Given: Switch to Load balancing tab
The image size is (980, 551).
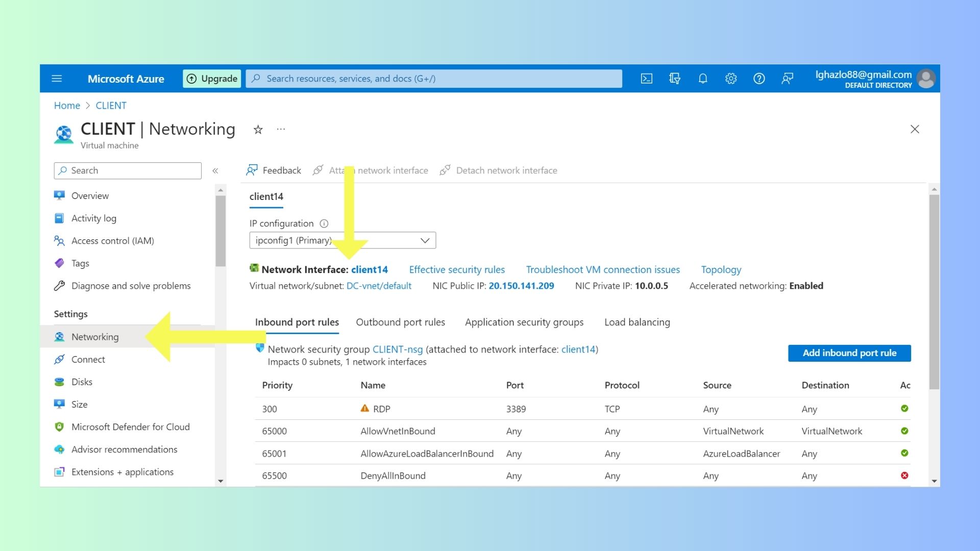Looking at the screenshot, I should point(637,322).
